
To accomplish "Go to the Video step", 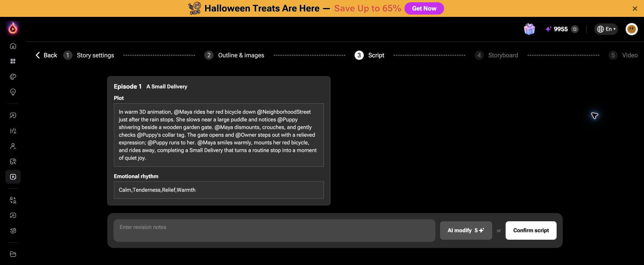I will point(623,55).
